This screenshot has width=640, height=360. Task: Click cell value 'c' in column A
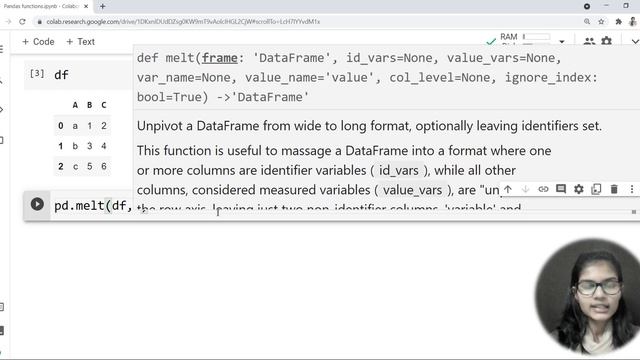(x=75, y=167)
